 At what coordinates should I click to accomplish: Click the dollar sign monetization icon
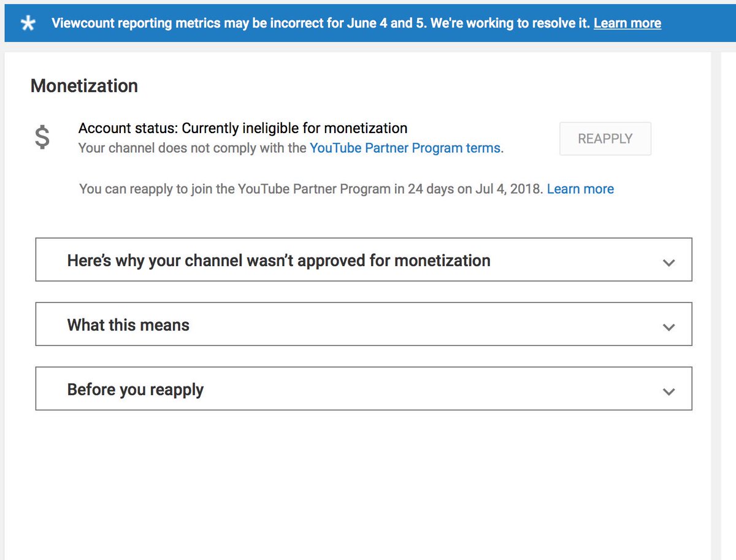[x=42, y=137]
